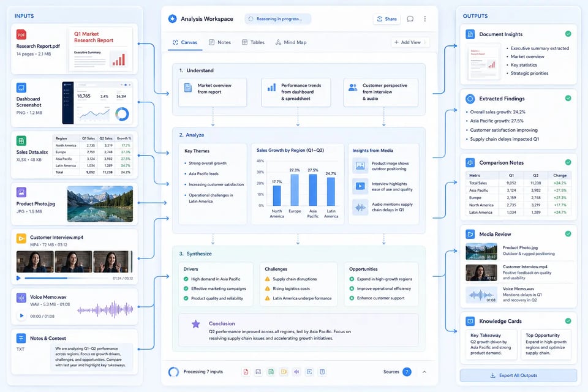Click the Sources count badge 7
Viewport: 588px width, 392px height.
click(x=407, y=372)
